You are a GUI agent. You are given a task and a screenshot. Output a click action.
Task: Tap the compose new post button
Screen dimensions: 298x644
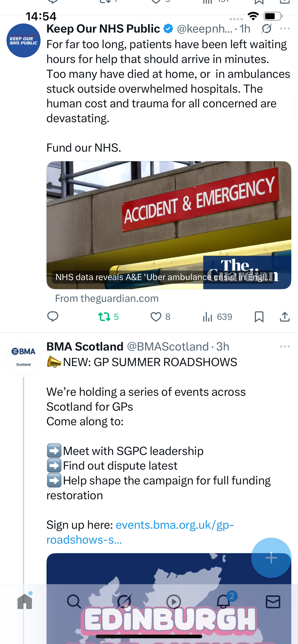(271, 558)
